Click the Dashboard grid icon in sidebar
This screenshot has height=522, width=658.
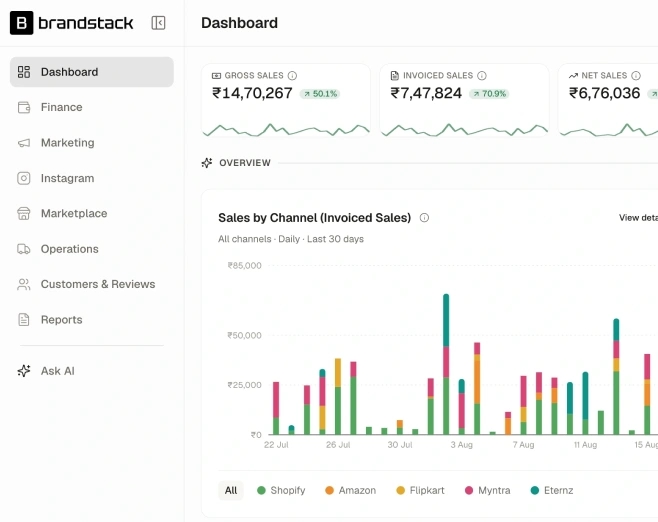click(x=24, y=72)
